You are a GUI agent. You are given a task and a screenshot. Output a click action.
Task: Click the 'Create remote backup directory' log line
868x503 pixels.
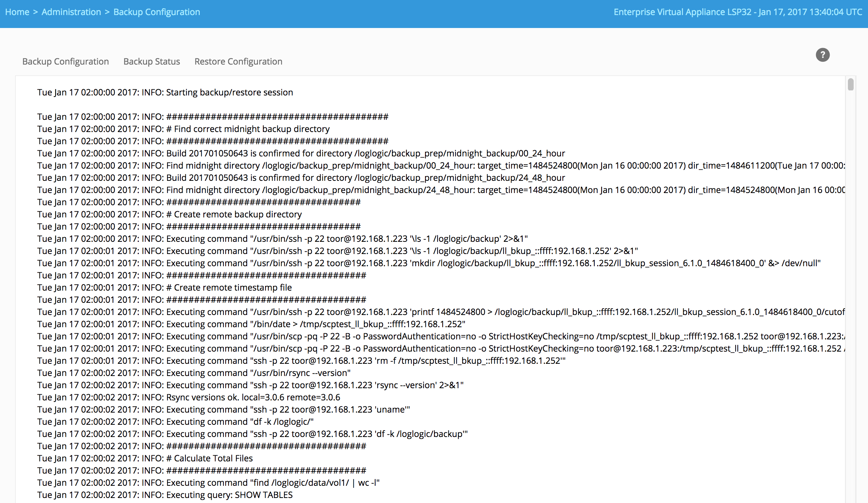click(x=169, y=214)
